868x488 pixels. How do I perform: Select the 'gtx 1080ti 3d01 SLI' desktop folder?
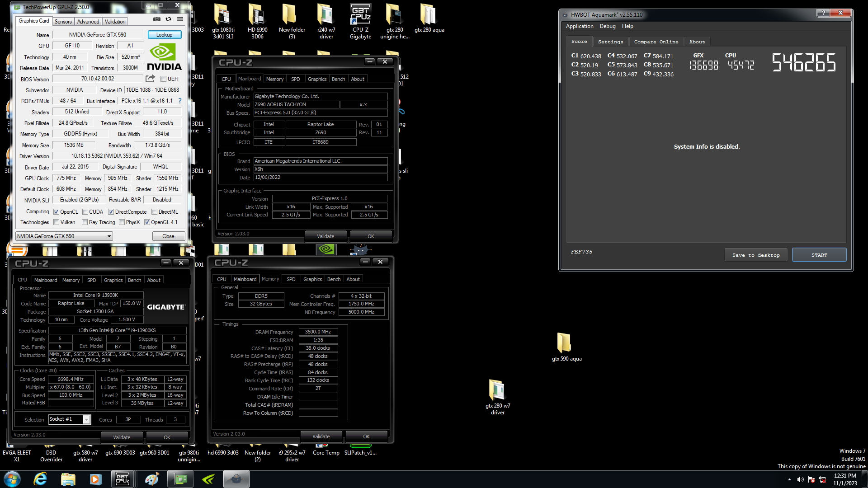click(x=223, y=21)
